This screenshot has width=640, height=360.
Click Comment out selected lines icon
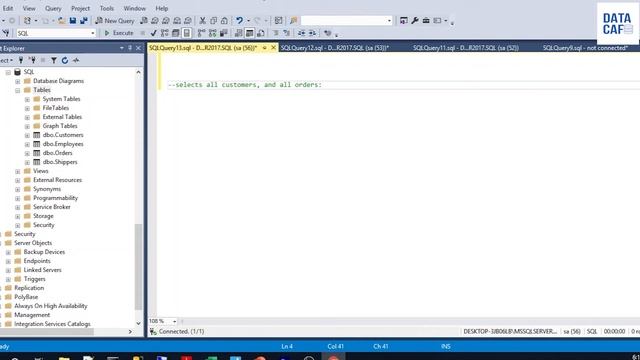point(276,33)
